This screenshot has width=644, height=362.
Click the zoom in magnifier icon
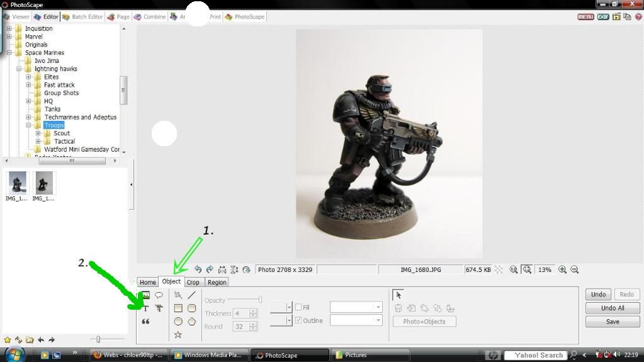[x=562, y=269]
